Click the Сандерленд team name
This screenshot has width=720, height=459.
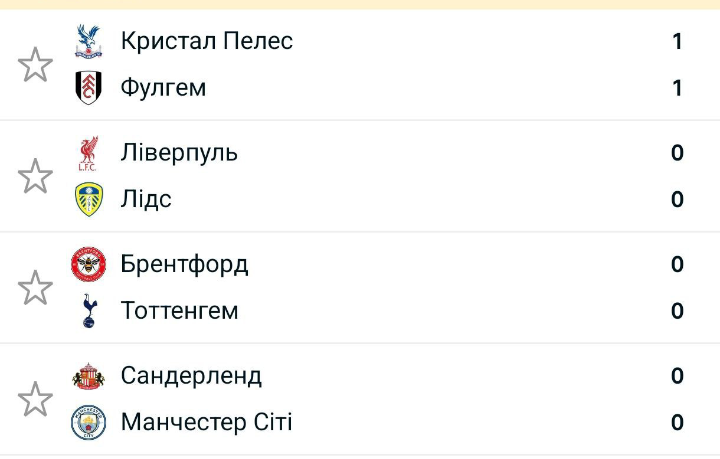tap(191, 376)
